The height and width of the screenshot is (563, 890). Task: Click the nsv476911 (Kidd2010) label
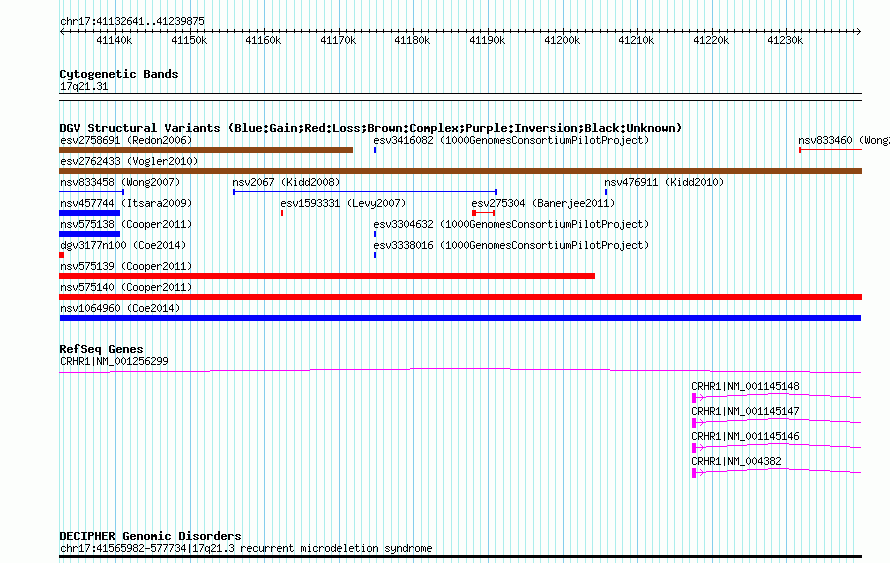click(664, 182)
